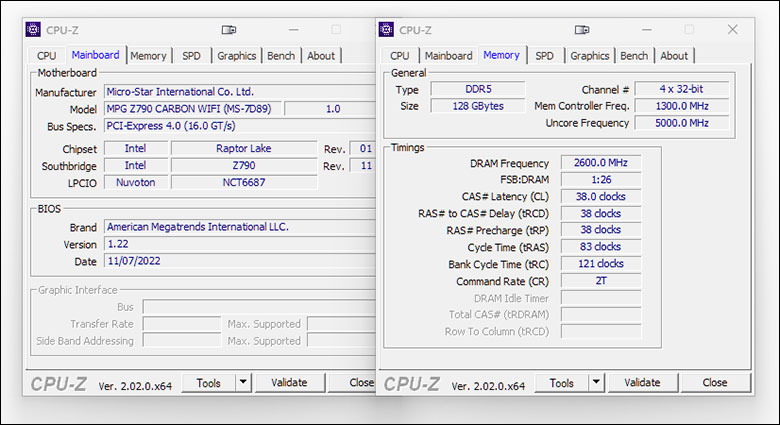This screenshot has width=780, height=425.
Task: Select Mainboard tab in left window
Action: (96, 55)
